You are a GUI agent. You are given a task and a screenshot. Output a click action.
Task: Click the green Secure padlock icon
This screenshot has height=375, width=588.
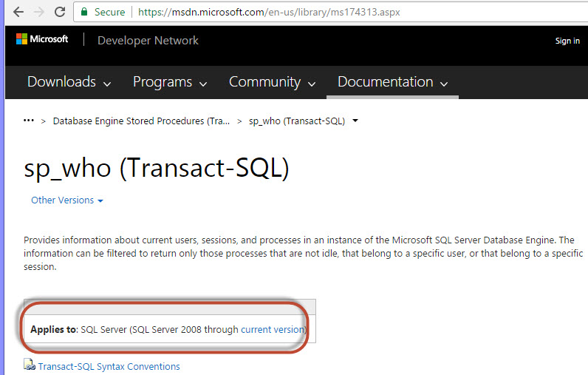tap(84, 13)
